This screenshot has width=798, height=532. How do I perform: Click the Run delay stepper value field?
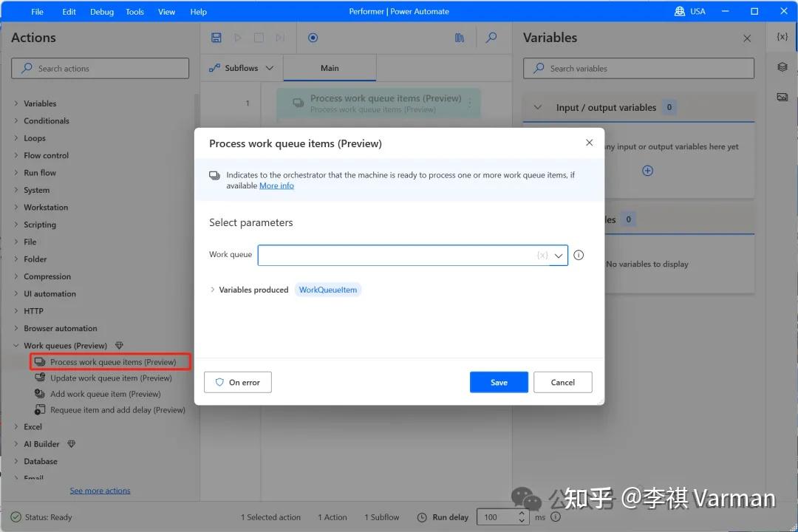494,517
